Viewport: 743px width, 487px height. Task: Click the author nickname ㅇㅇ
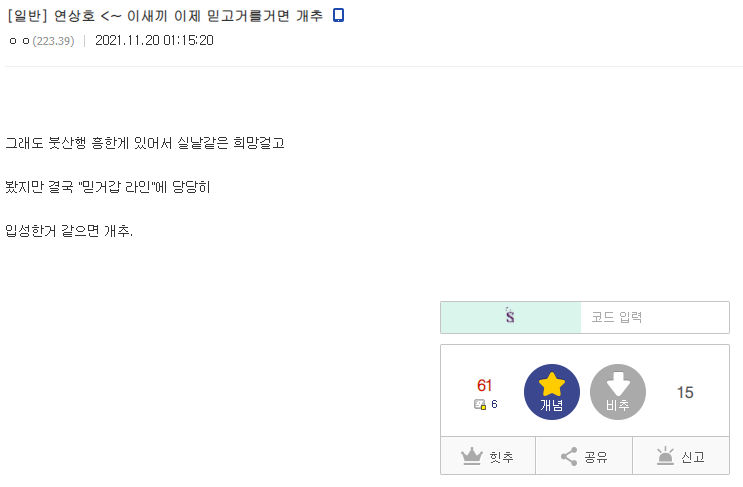pyautogui.click(x=18, y=41)
